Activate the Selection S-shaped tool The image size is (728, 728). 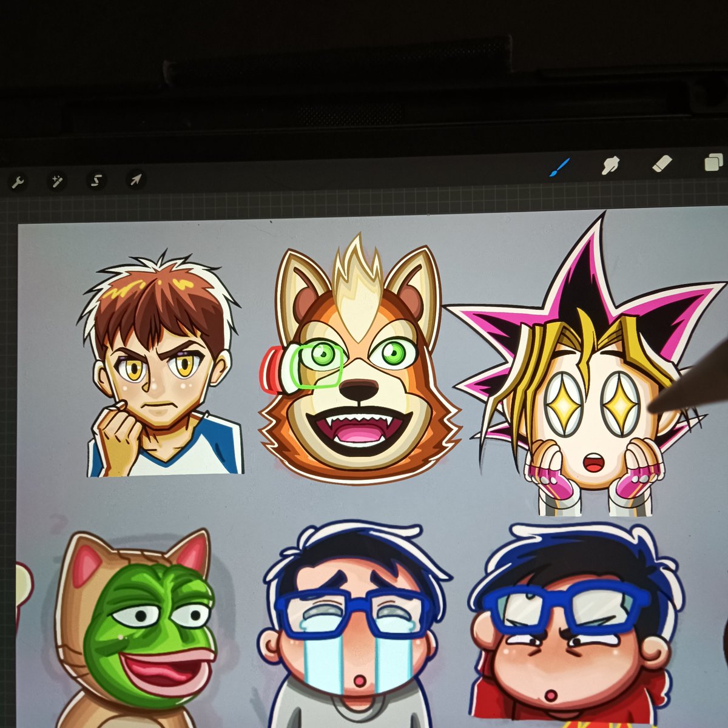point(96,180)
